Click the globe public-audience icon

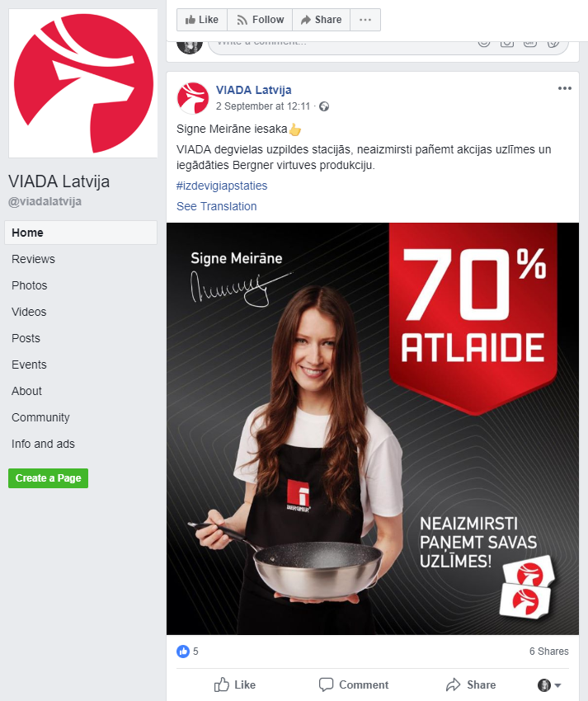[324, 106]
